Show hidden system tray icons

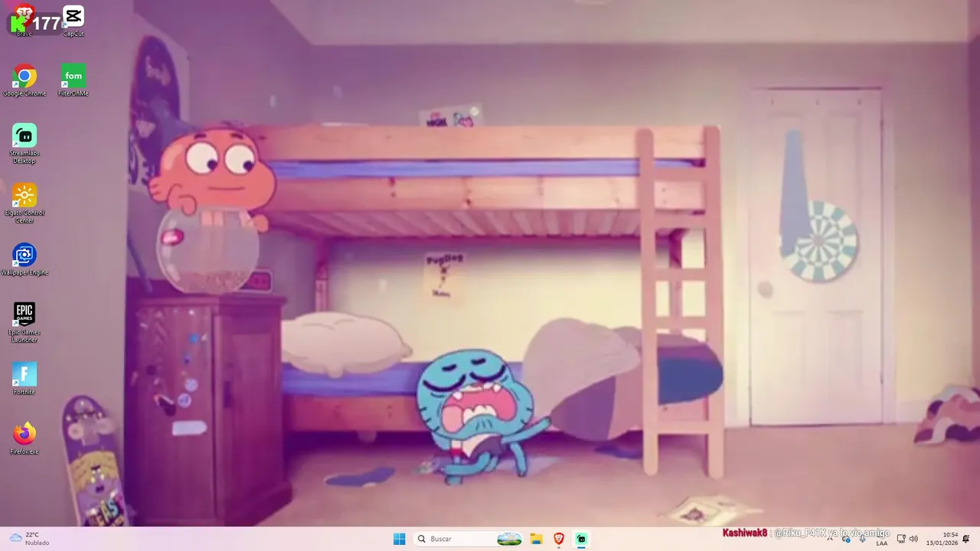click(830, 539)
